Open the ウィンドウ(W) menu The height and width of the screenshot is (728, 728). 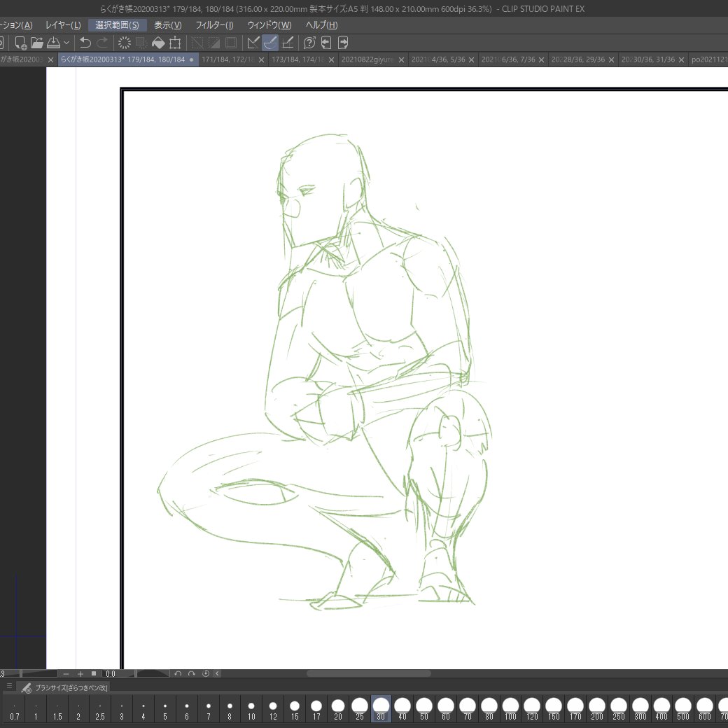point(269,25)
